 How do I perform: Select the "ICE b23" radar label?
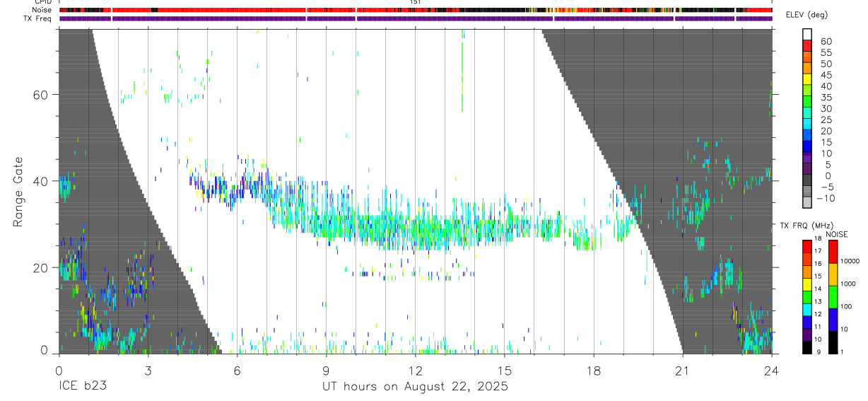[x=82, y=387]
